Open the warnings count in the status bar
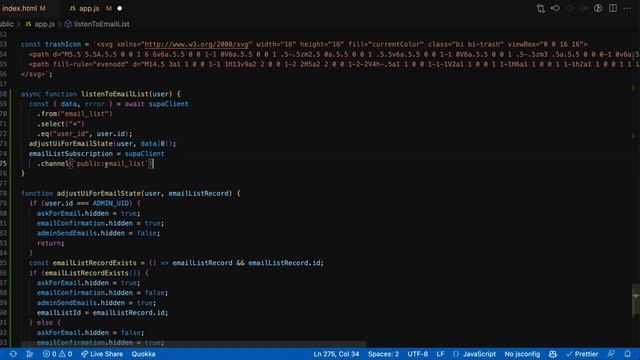This screenshot has height=360, width=640. coord(66,354)
